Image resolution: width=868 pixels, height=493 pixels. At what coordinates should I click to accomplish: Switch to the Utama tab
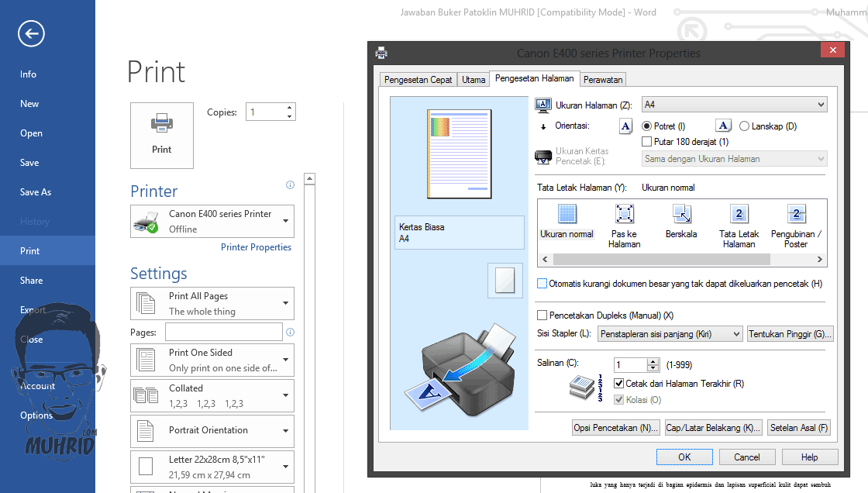[x=474, y=80]
